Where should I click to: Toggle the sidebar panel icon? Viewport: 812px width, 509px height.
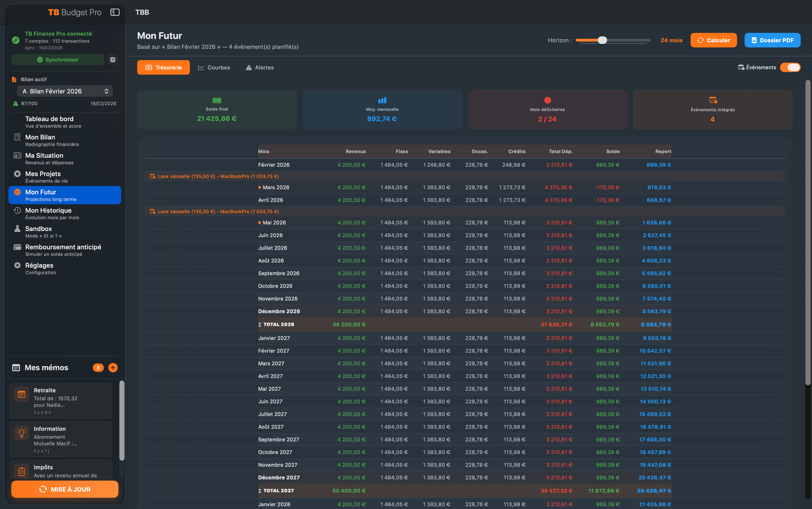click(115, 12)
